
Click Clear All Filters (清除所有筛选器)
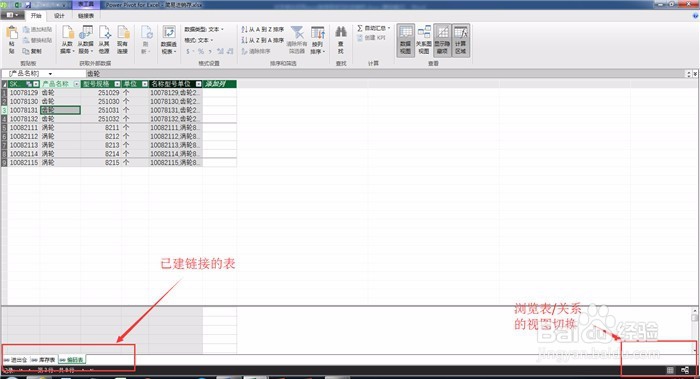pos(297,39)
